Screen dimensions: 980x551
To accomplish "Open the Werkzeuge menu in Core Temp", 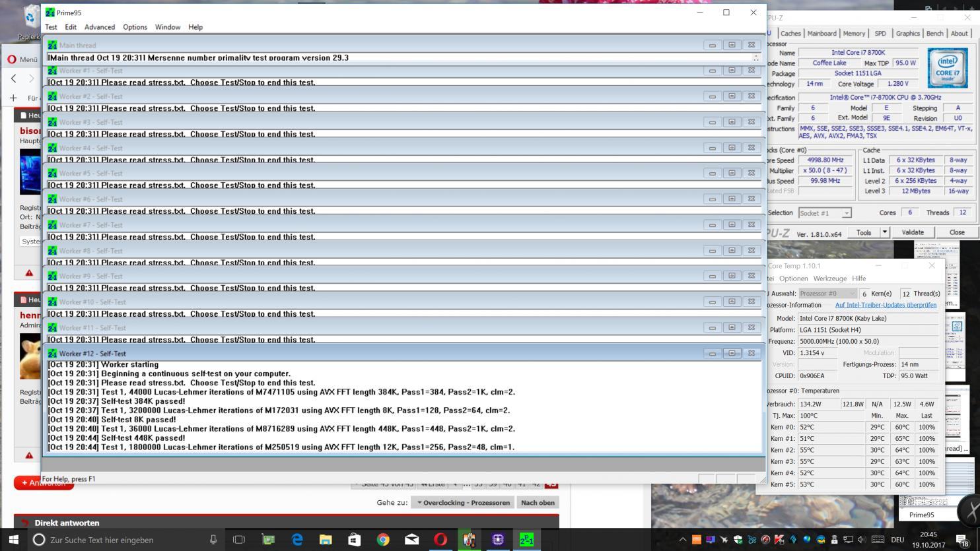I will pos(830,278).
